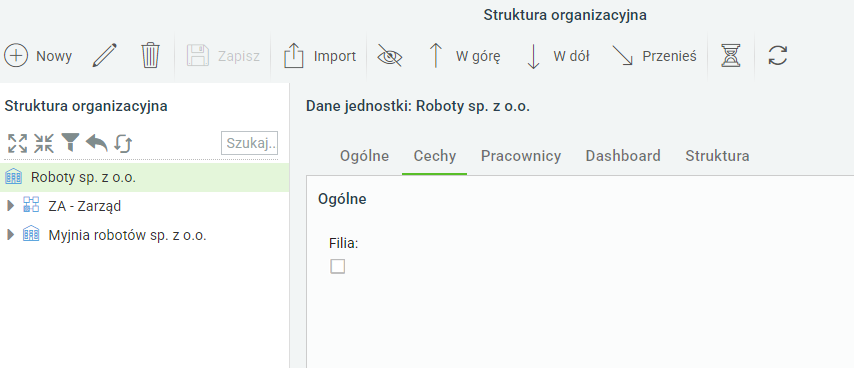Click the circular refresh icon in toolbar
Screen dimensions: 854x368
[778, 56]
